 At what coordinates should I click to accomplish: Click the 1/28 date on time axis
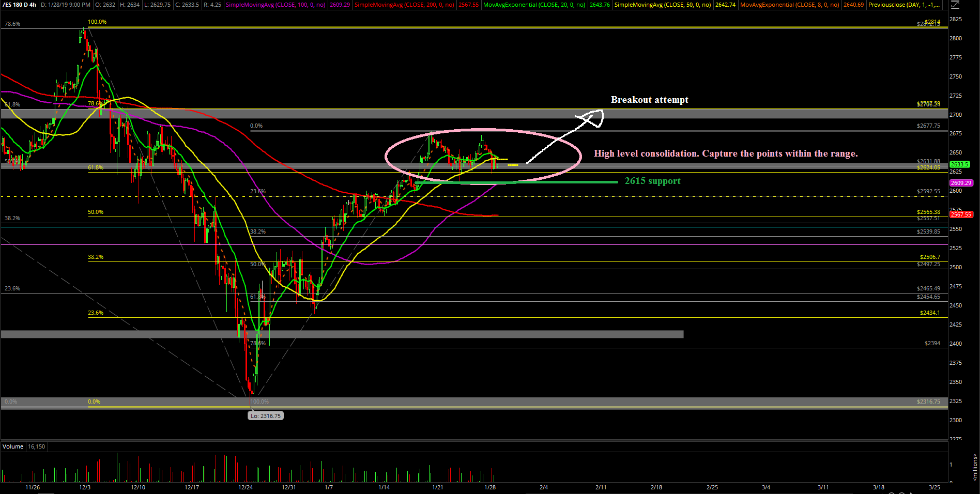tap(490, 487)
